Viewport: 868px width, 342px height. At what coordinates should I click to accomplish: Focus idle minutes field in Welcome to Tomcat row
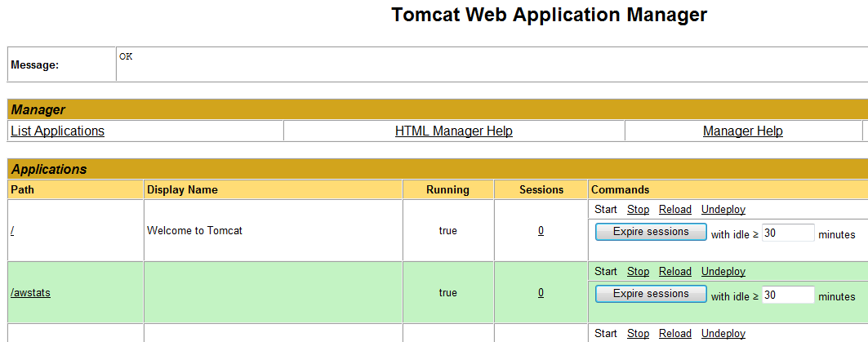click(788, 233)
